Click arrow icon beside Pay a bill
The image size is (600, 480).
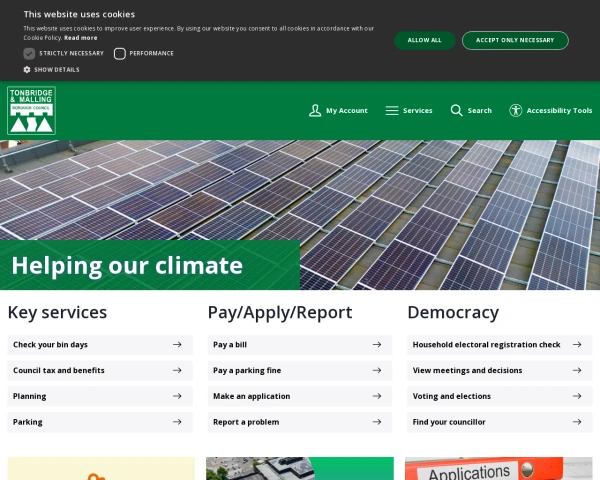pos(377,344)
